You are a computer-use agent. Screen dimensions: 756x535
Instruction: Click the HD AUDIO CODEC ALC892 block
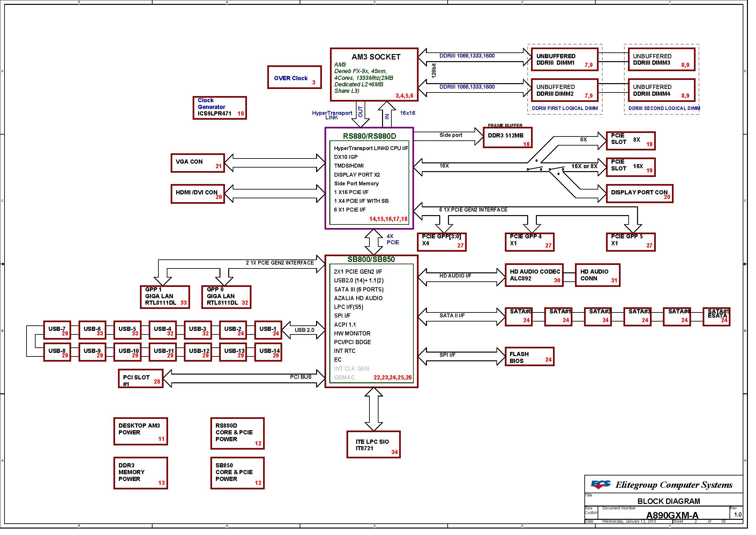(534, 275)
